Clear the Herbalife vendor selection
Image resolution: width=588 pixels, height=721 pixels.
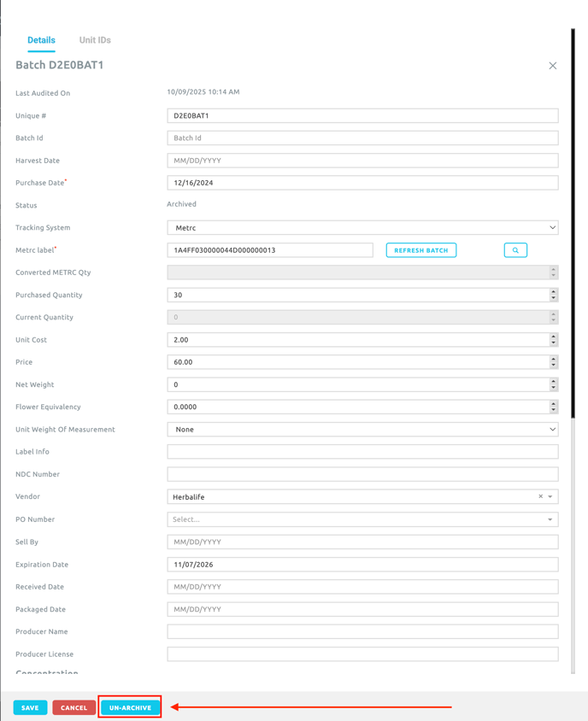click(x=540, y=496)
